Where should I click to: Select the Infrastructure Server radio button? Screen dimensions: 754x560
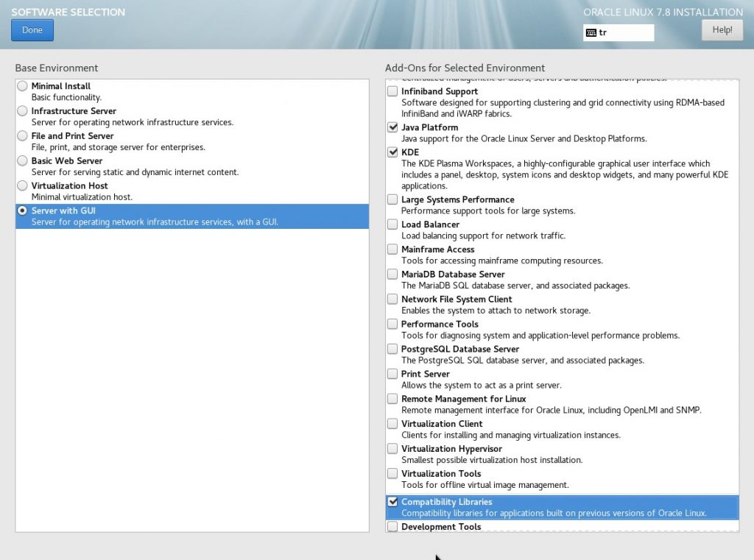click(22, 111)
